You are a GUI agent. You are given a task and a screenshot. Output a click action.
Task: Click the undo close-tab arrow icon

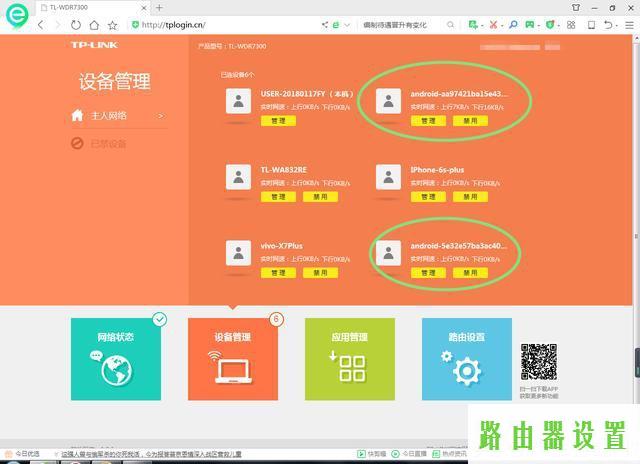608,25
